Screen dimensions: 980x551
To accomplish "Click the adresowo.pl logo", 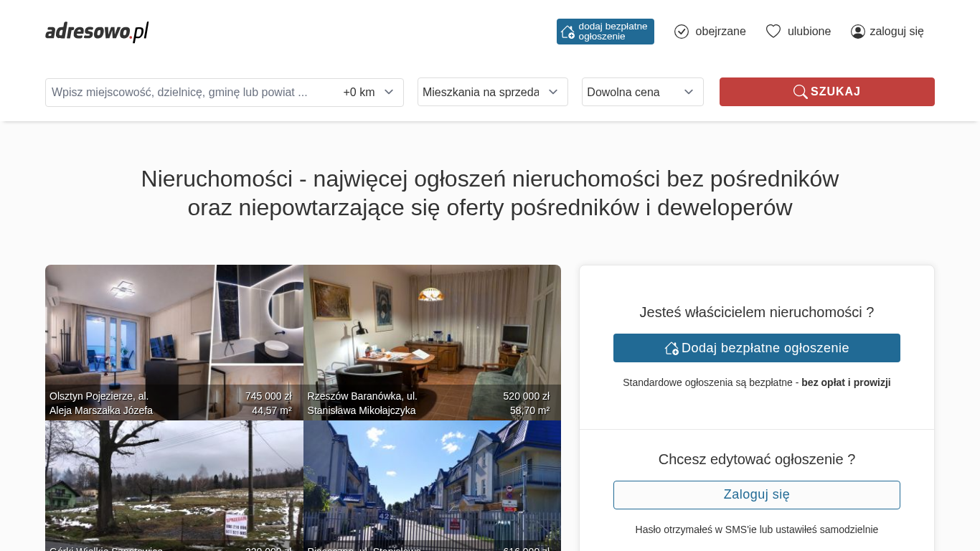I will [97, 32].
